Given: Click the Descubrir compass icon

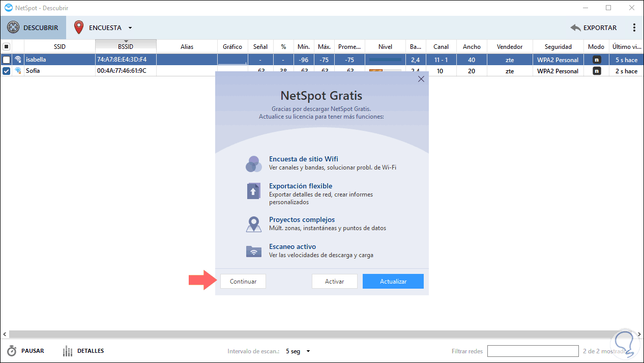Looking at the screenshot, I should point(13,27).
